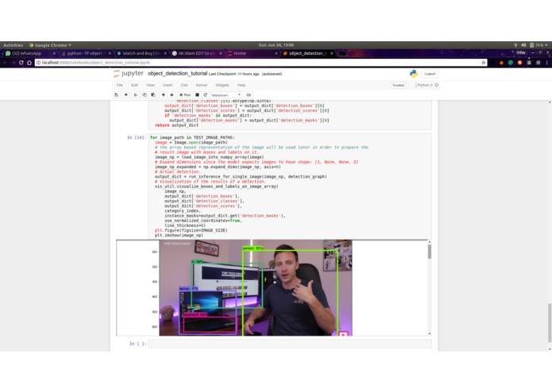552x392 pixels.
Task: Reload the page in Chrome
Action: (21, 63)
